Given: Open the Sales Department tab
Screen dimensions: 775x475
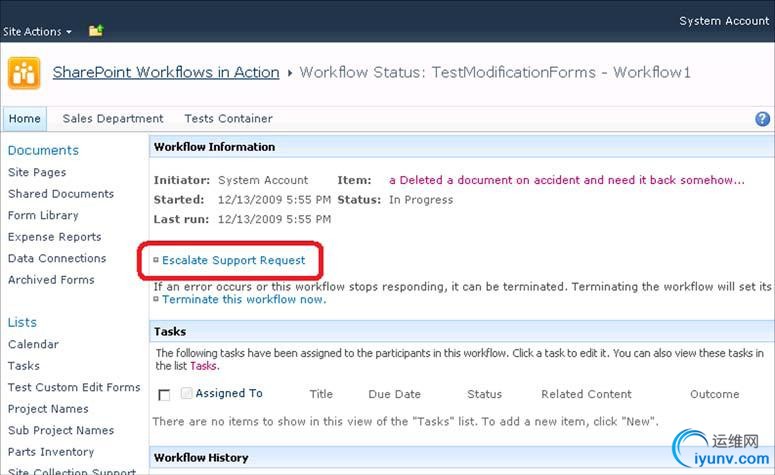Looking at the screenshot, I should click(x=113, y=119).
